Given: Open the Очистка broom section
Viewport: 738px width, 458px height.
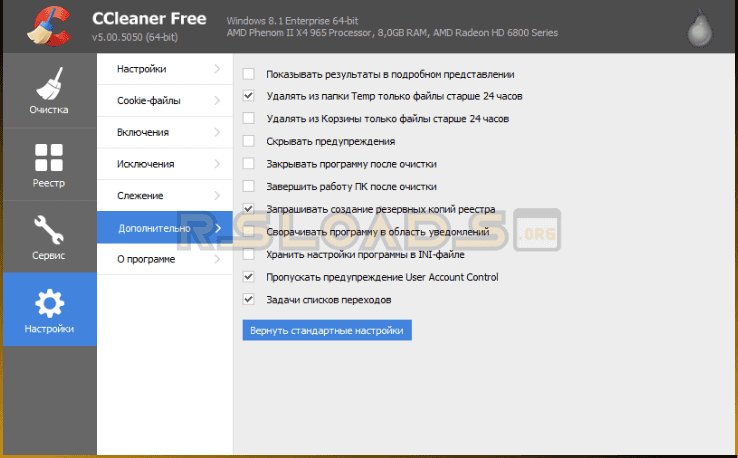Looking at the screenshot, I should [x=49, y=91].
